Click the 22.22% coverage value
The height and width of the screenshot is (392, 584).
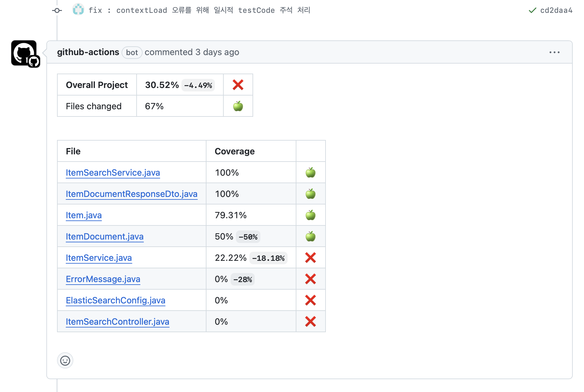(x=231, y=258)
